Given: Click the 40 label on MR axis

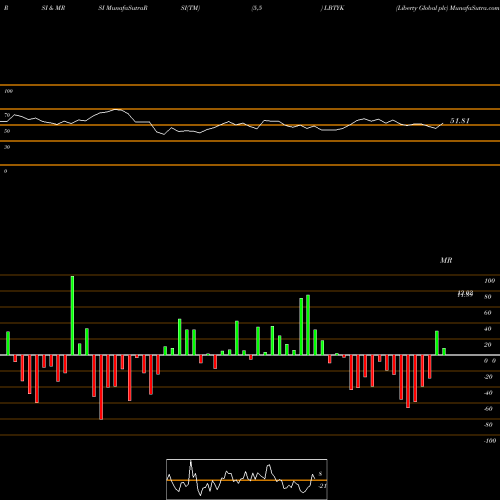Looking at the screenshot, I should (488, 329).
